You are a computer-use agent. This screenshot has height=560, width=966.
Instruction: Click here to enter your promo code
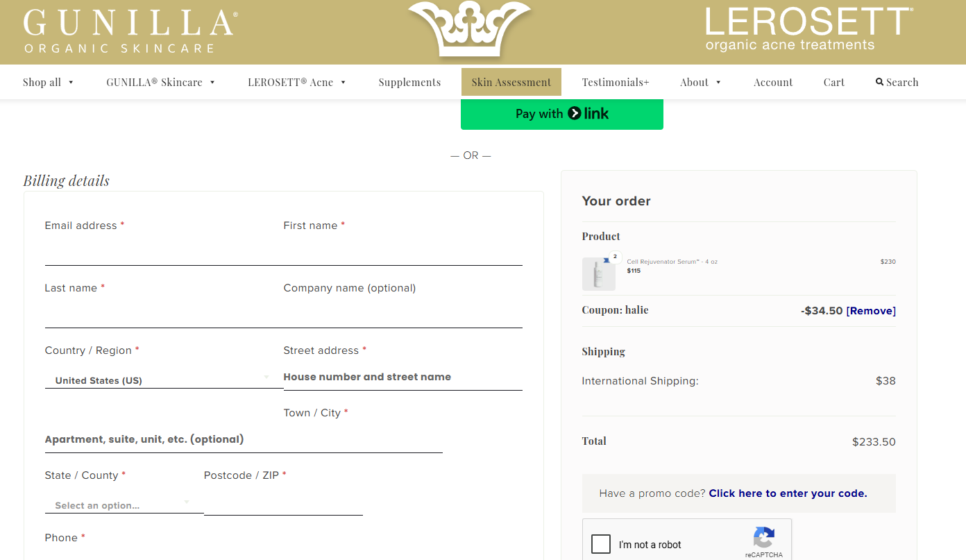tap(788, 493)
